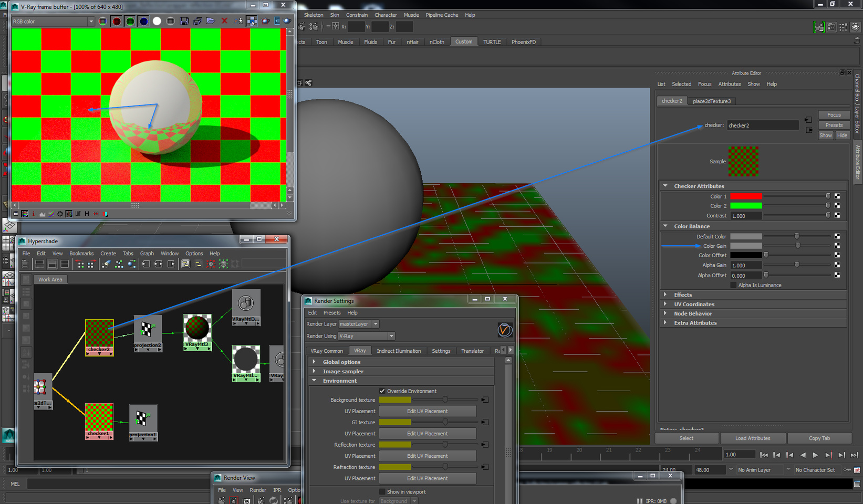The height and width of the screenshot is (504, 863).
Task: Open image with folder icon in frame buffer
Action: click(211, 22)
